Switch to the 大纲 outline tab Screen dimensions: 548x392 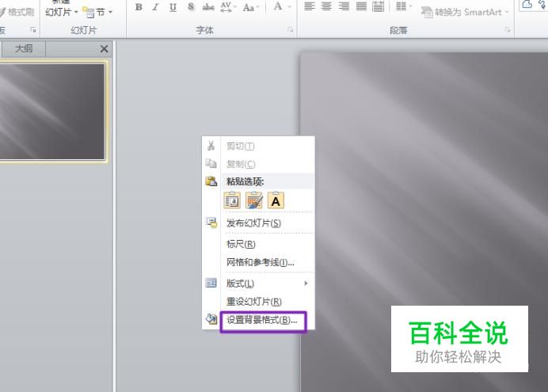pyautogui.click(x=24, y=48)
